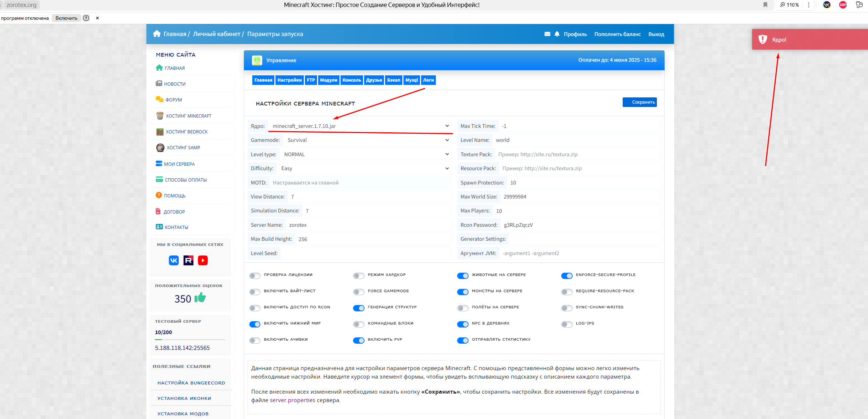Viewport: 868px width, 419px height.
Task: Enable the Полёты на сервере toggle
Action: 463,308
